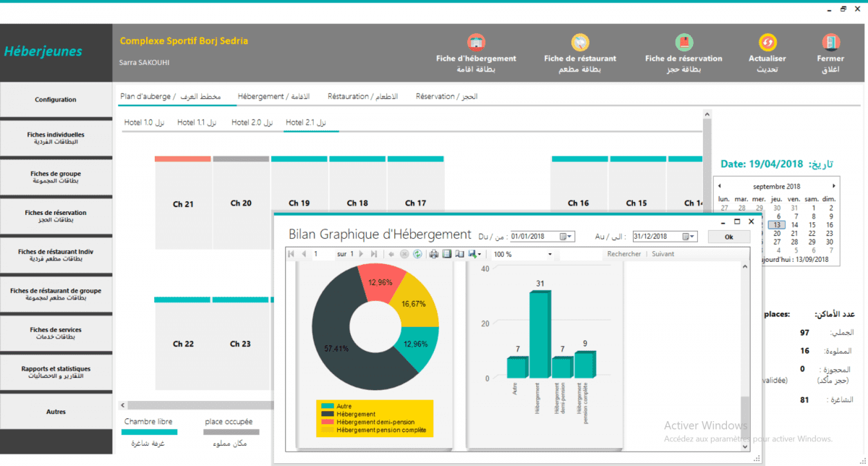Select Hotel 2.0 tab
The image size is (868, 466).
252,123
